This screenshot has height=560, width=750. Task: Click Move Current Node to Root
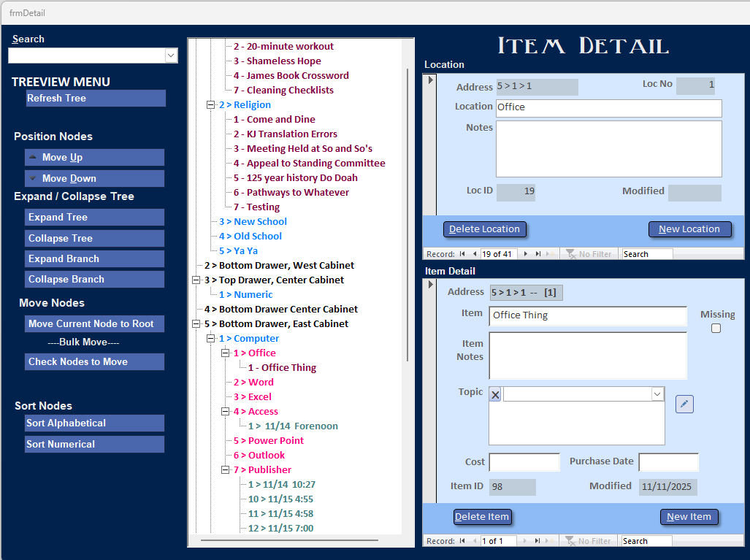click(x=94, y=323)
